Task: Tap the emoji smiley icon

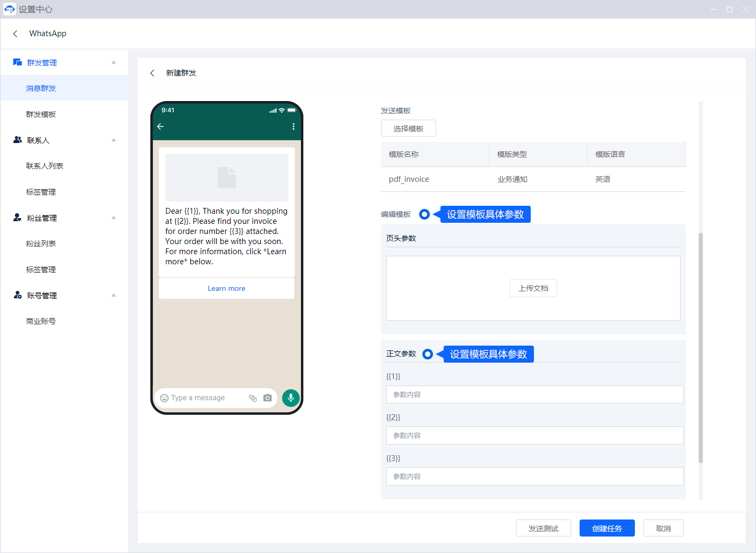Action: point(164,398)
